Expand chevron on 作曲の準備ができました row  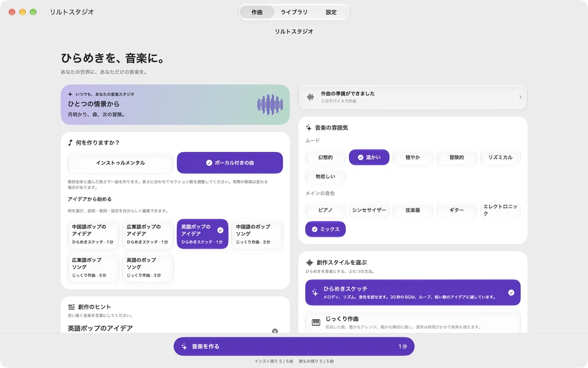click(520, 97)
